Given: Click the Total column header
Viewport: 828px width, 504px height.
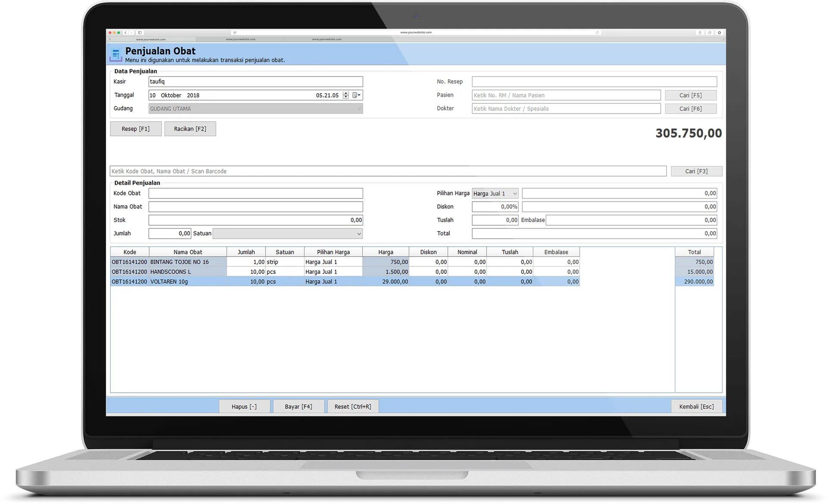Looking at the screenshot, I should click(694, 252).
